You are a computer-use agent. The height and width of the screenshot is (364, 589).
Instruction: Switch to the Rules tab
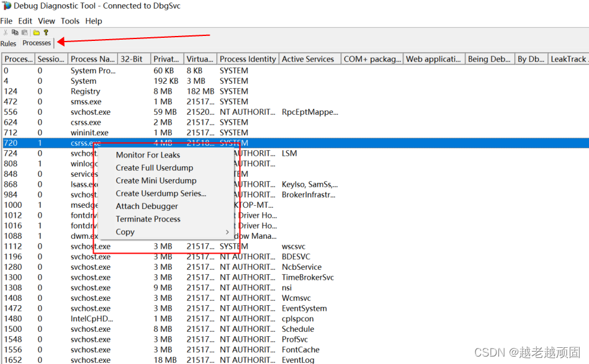tap(8, 43)
